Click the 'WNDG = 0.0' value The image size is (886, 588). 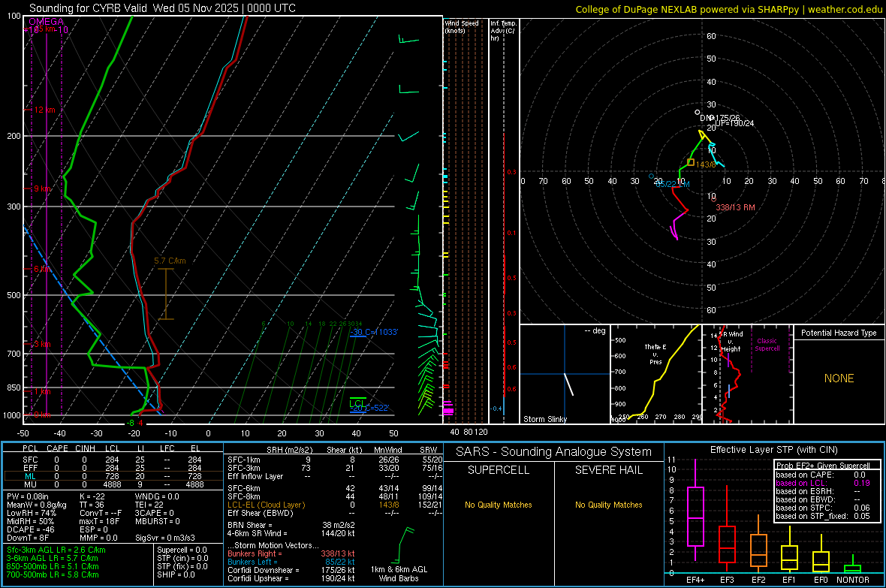[x=157, y=496]
